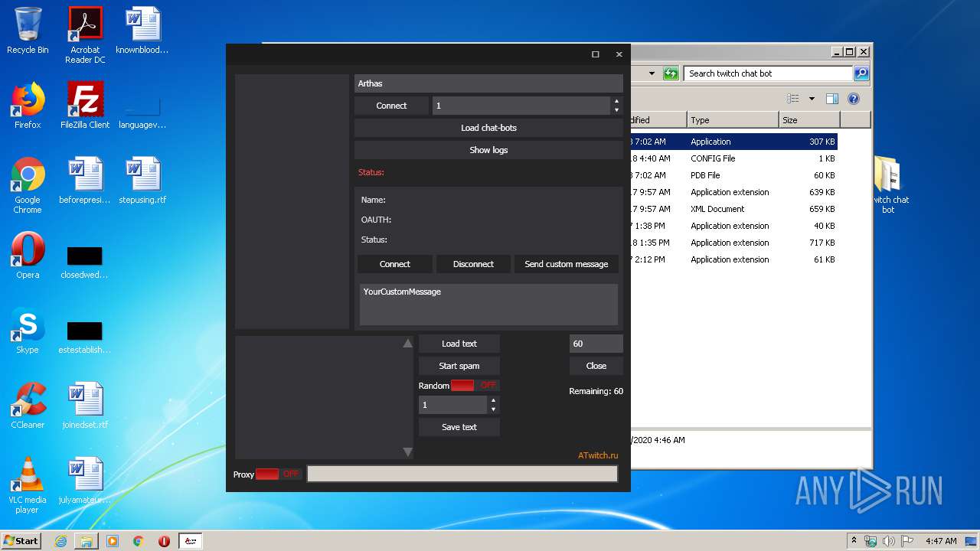This screenshot has height=551, width=980.
Task: Open the taskbar file explorer icon
Action: click(87, 541)
